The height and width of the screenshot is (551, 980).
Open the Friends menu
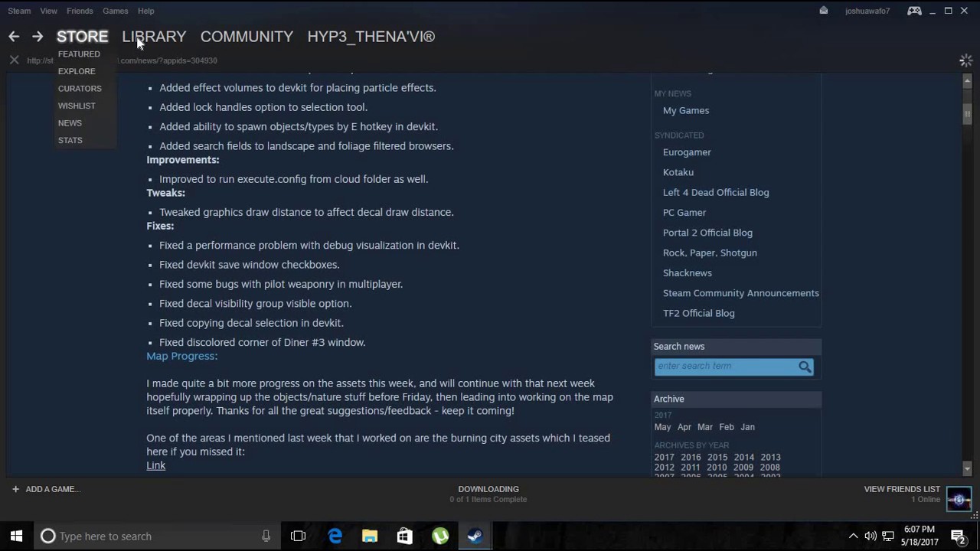click(80, 11)
